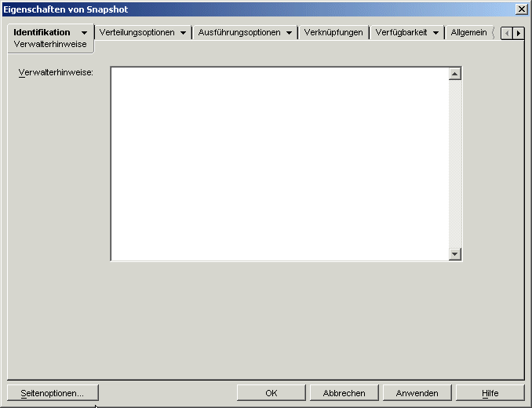Cancel with the Abbrechen button
The width and height of the screenshot is (532, 408).
tap(344, 393)
